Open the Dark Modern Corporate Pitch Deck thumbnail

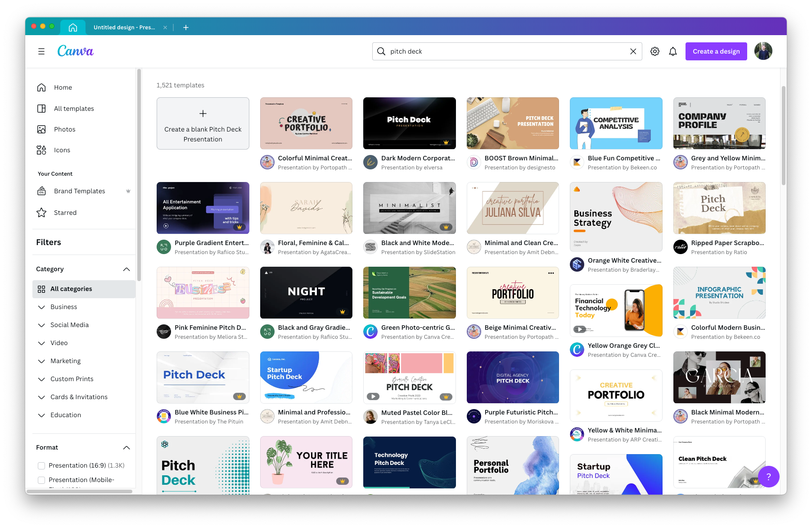(x=410, y=123)
